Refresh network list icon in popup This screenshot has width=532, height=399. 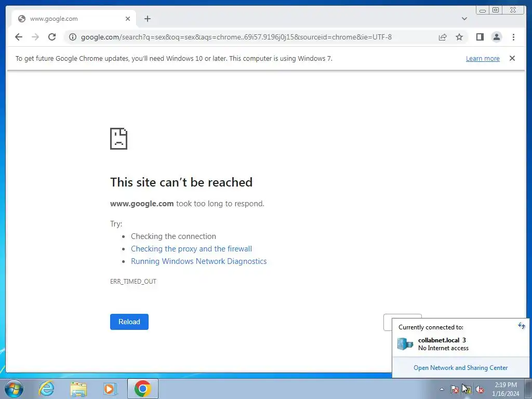tap(522, 326)
